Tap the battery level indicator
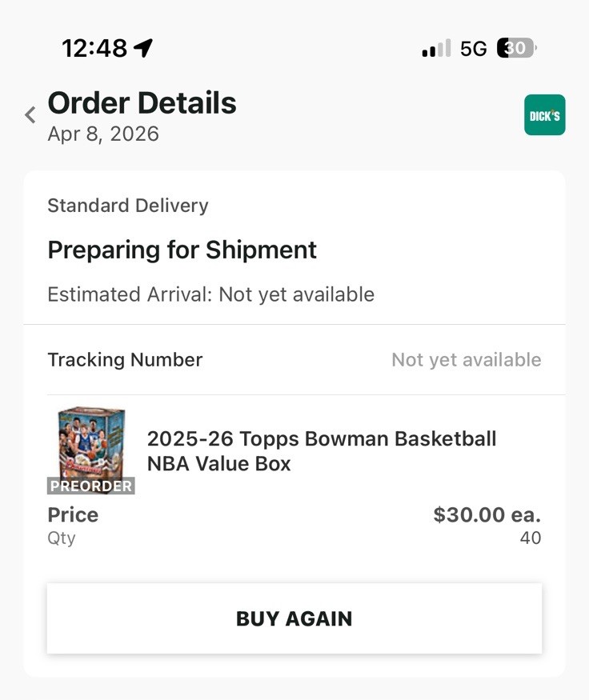Screen dimensions: 589x700 tap(516, 48)
